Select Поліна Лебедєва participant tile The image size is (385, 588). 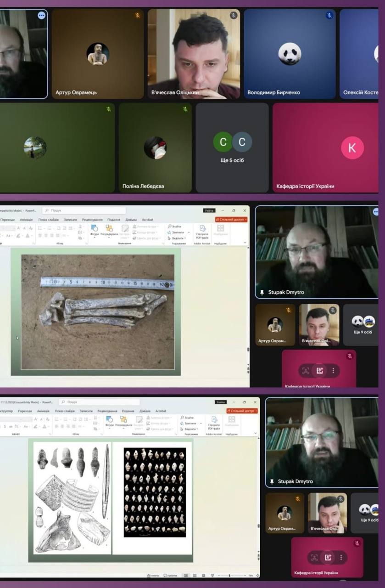(x=155, y=147)
